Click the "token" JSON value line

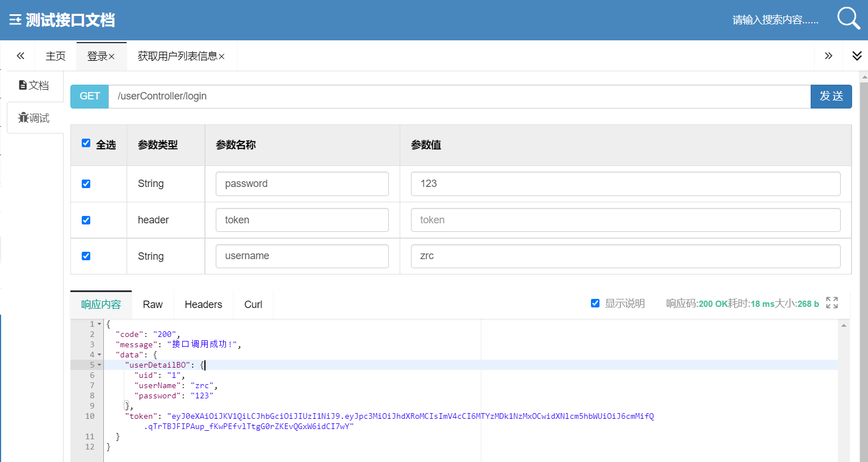(x=389, y=421)
